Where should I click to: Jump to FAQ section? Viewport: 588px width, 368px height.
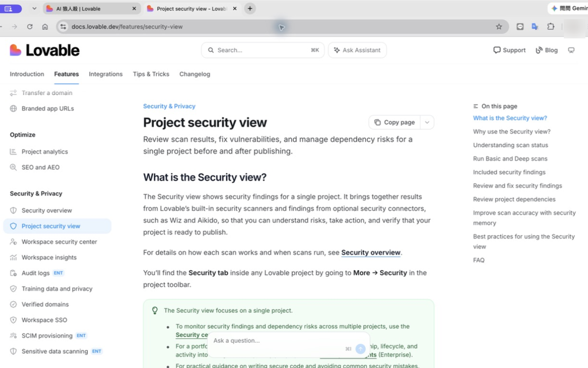(x=478, y=260)
